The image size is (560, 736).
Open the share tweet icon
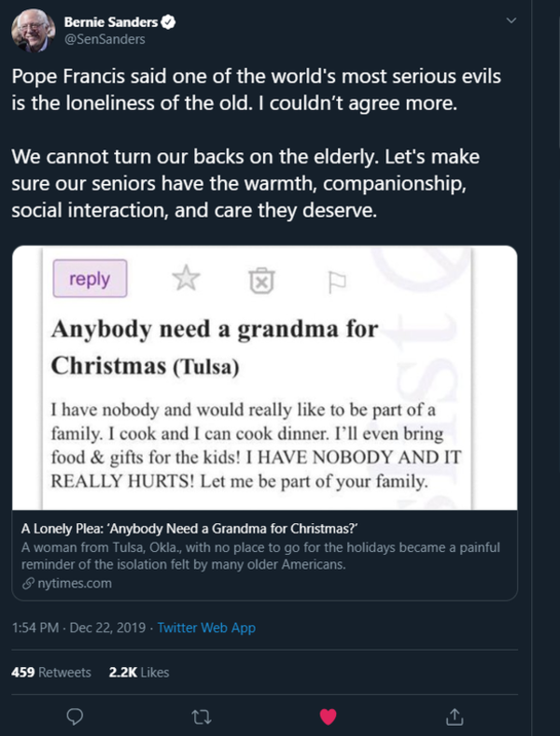455,716
